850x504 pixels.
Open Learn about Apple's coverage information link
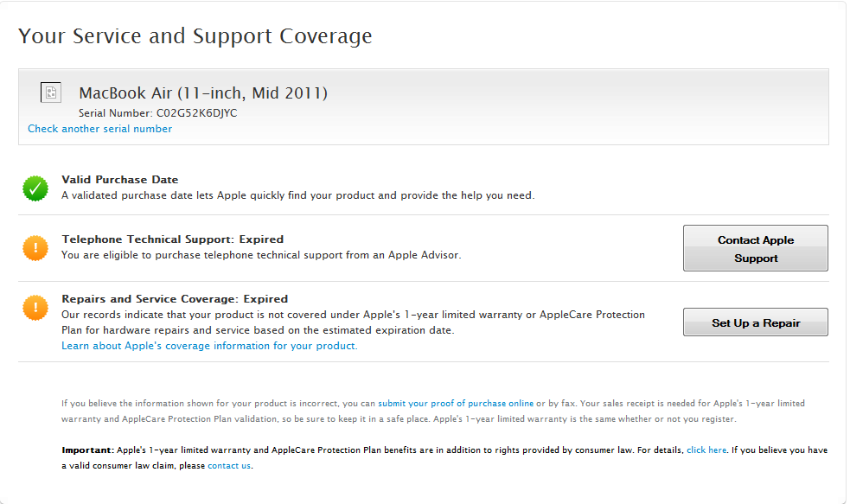[209, 346]
